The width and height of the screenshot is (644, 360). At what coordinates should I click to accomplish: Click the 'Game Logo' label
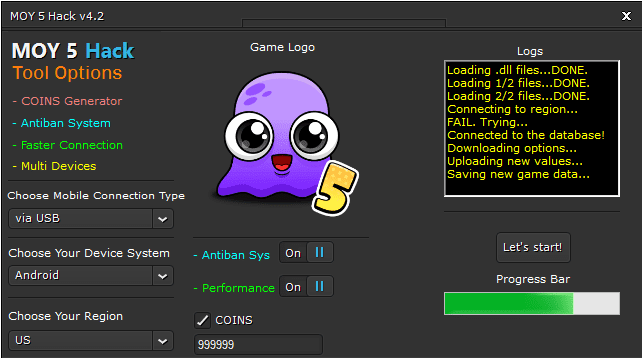coord(283,48)
